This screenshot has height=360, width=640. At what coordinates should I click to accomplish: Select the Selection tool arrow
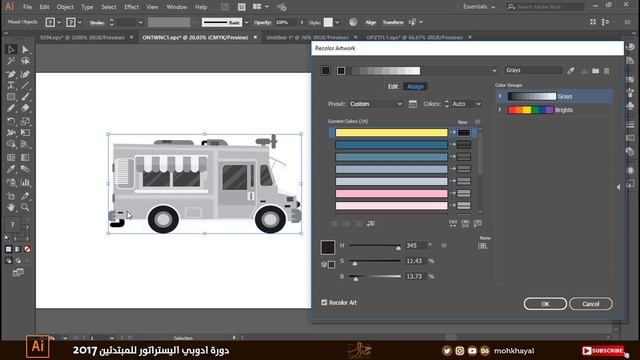11,49
